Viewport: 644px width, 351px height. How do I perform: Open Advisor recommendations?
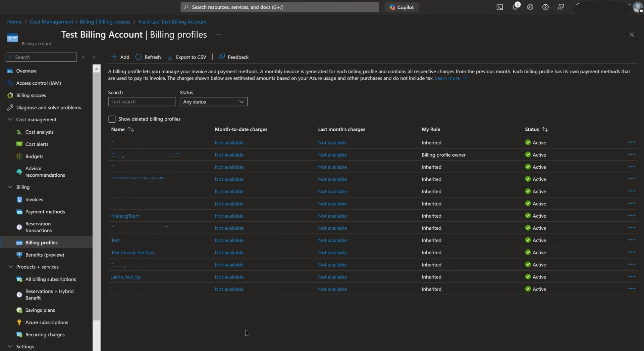tap(45, 172)
